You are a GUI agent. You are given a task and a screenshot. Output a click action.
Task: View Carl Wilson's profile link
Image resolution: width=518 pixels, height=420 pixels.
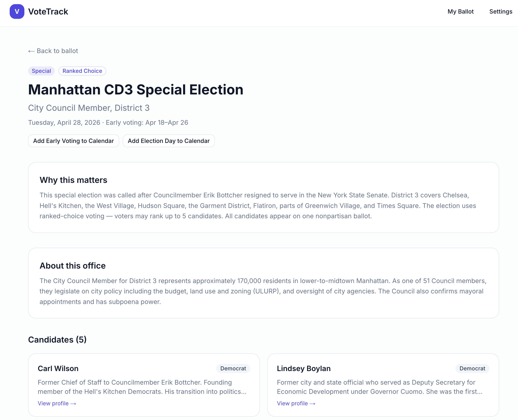click(57, 403)
